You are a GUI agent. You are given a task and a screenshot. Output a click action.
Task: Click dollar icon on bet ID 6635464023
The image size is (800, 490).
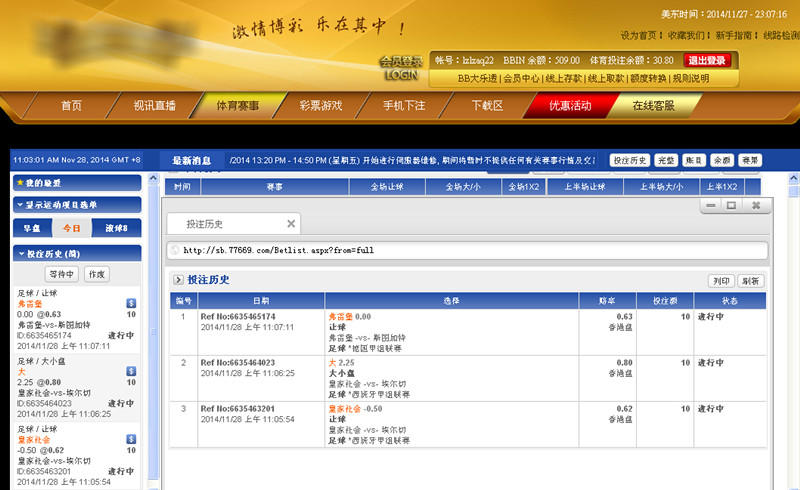pos(131,371)
